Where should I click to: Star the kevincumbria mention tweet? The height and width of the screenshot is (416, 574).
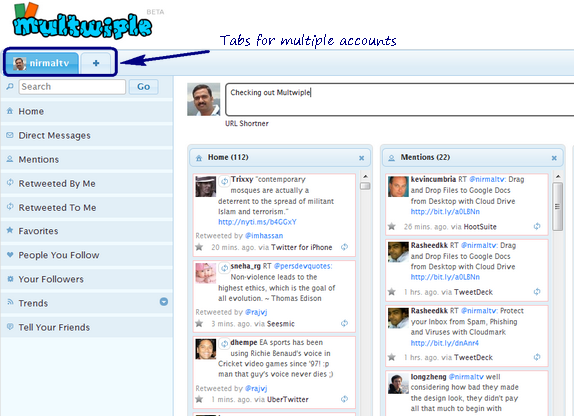coord(392,226)
